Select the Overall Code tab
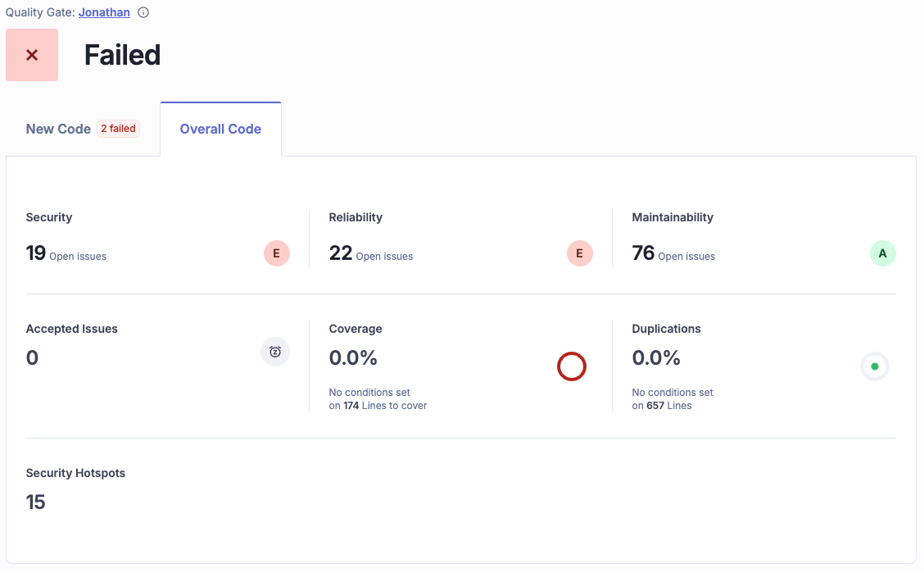 coord(220,129)
